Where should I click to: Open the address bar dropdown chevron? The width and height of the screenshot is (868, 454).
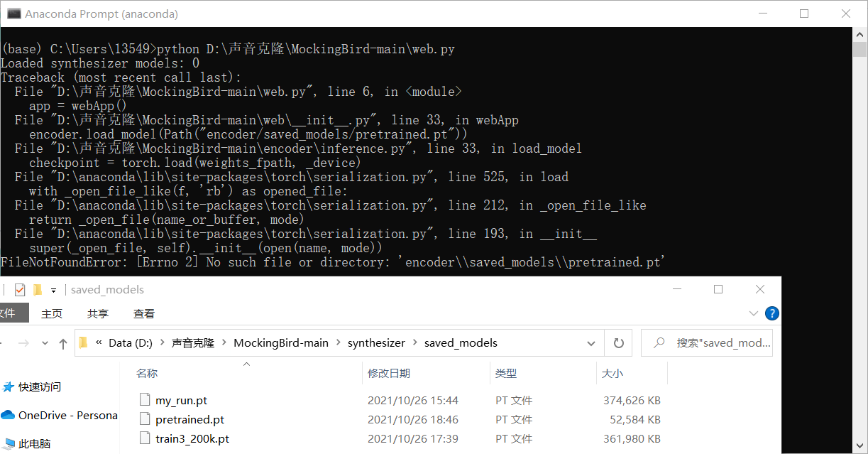[591, 342]
